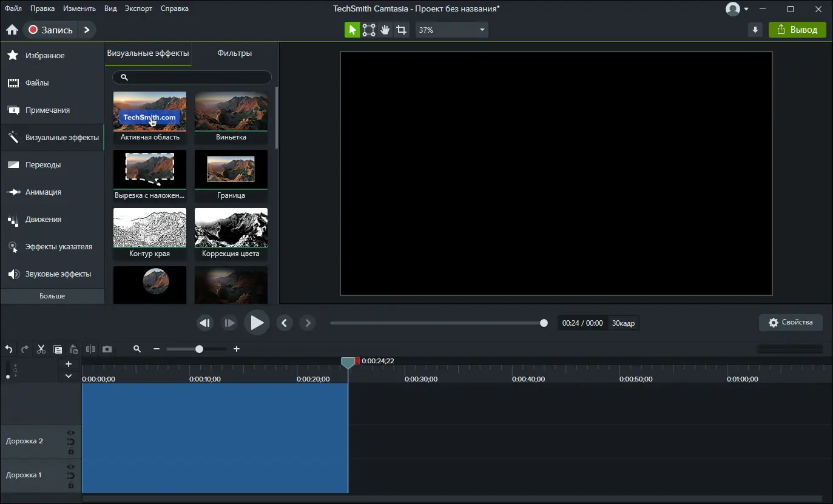
Task: Click the download arrow icon beside Вывод
Action: pyautogui.click(x=755, y=30)
